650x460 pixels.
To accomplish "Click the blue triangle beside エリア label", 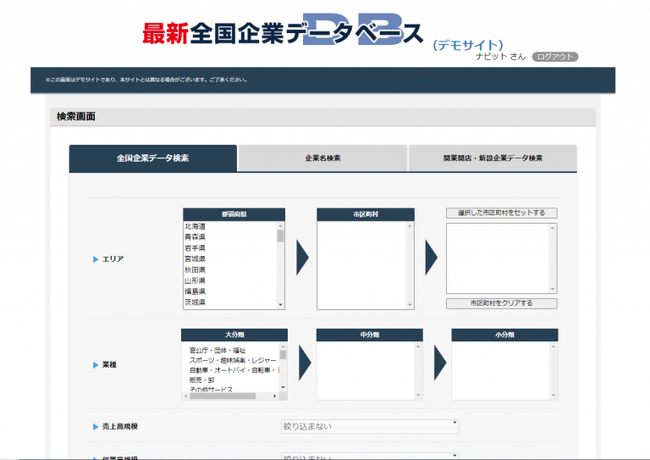I will (x=96, y=259).
